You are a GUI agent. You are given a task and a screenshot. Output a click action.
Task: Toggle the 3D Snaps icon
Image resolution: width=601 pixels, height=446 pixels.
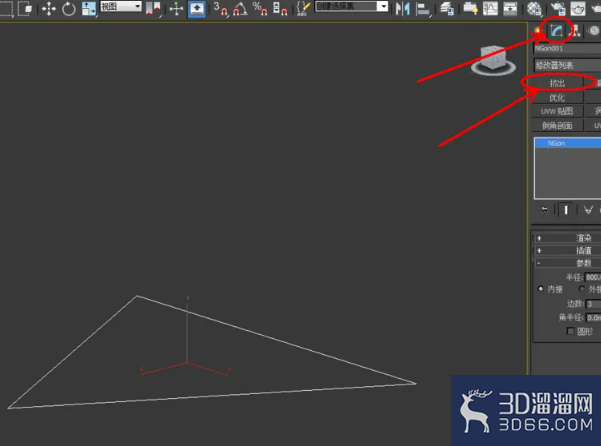tap(221, 8)
